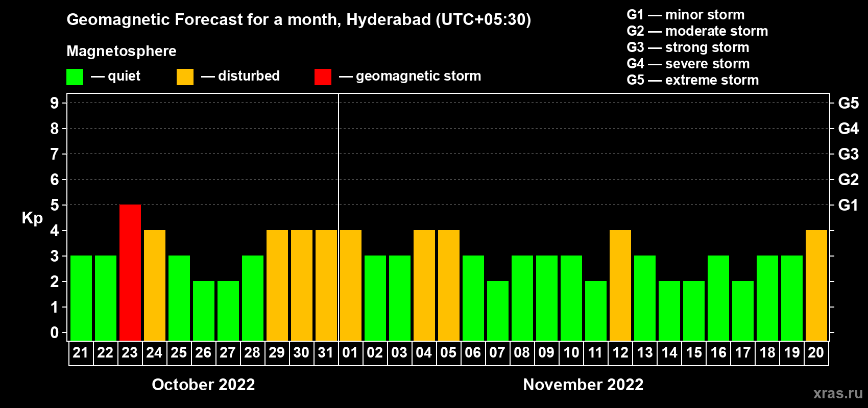
Task: Click the orange disturbed legend swatch
Action: (185, 77)
